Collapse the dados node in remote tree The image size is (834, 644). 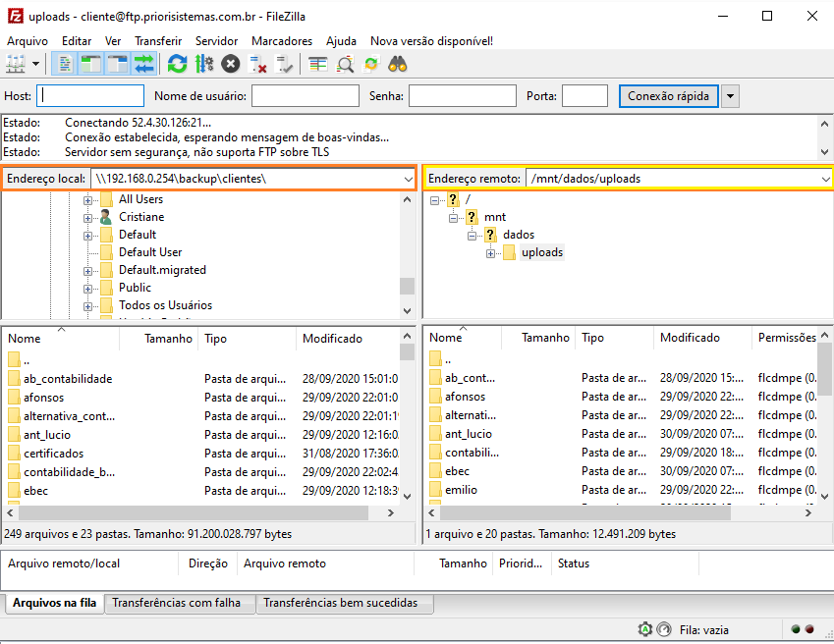coord(472,236)
